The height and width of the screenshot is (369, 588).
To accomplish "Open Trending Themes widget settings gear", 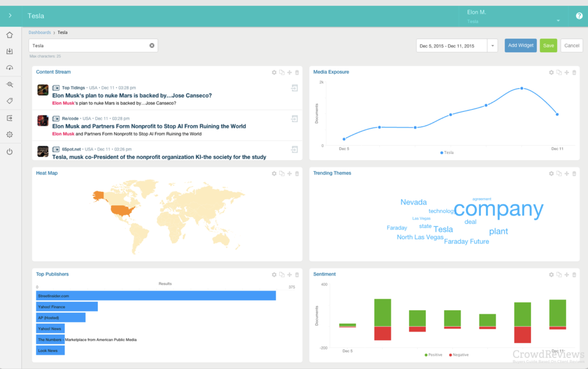I will point(551,174).
